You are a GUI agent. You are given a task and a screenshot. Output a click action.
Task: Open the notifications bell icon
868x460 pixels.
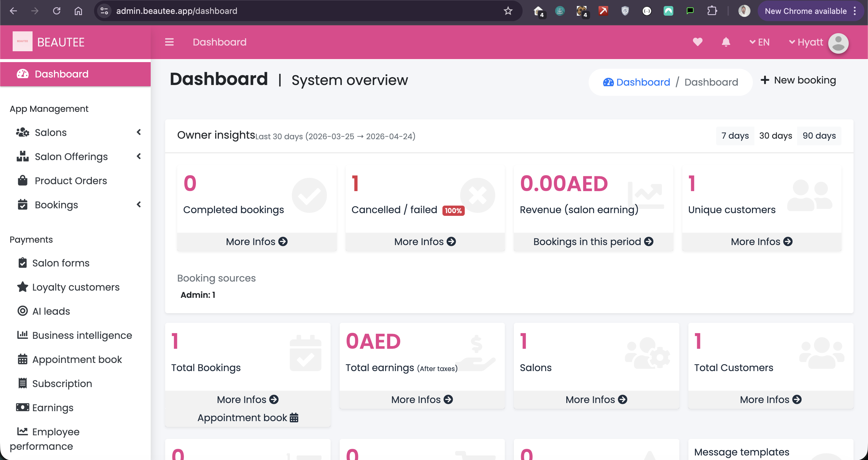point(726,42)
